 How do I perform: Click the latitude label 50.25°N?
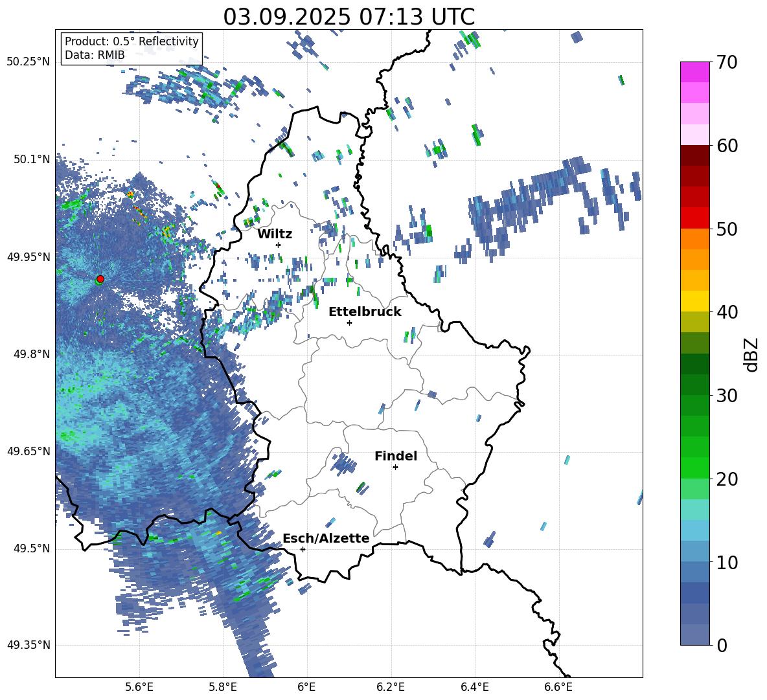click(29, 62)
